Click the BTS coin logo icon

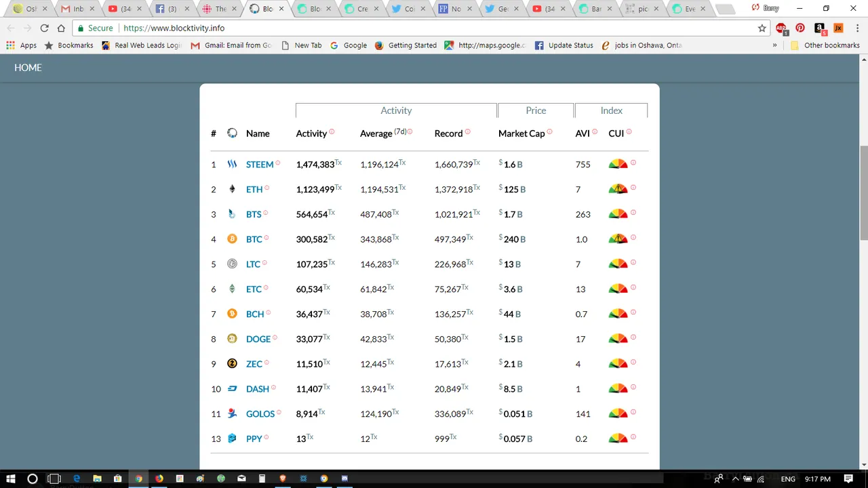(x=232, y=214)
